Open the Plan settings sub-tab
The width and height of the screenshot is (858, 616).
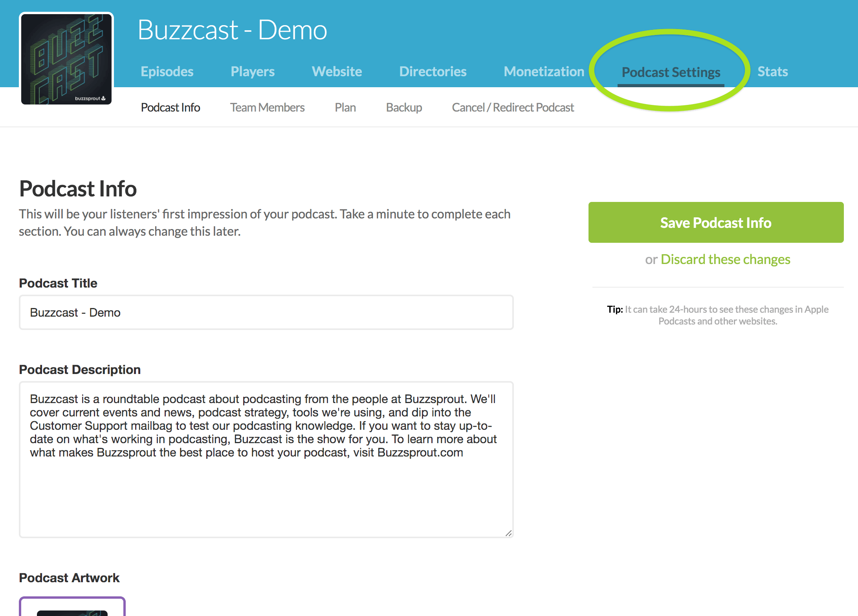click(x=345, y=107)
